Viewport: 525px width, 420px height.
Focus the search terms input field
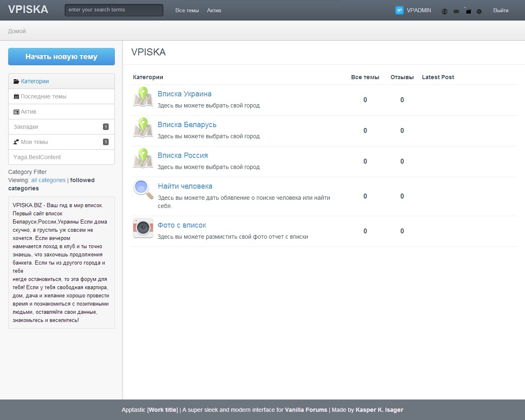114,10
